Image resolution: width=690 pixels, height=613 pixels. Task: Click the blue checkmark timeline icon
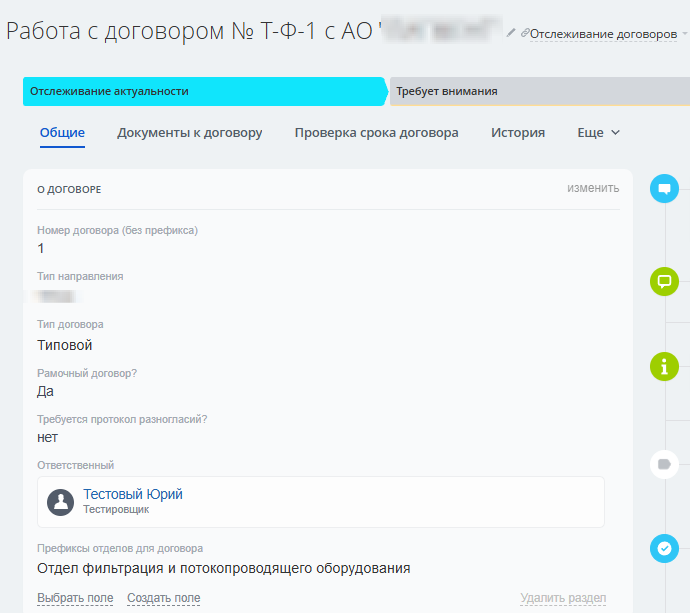coord(664,548)
